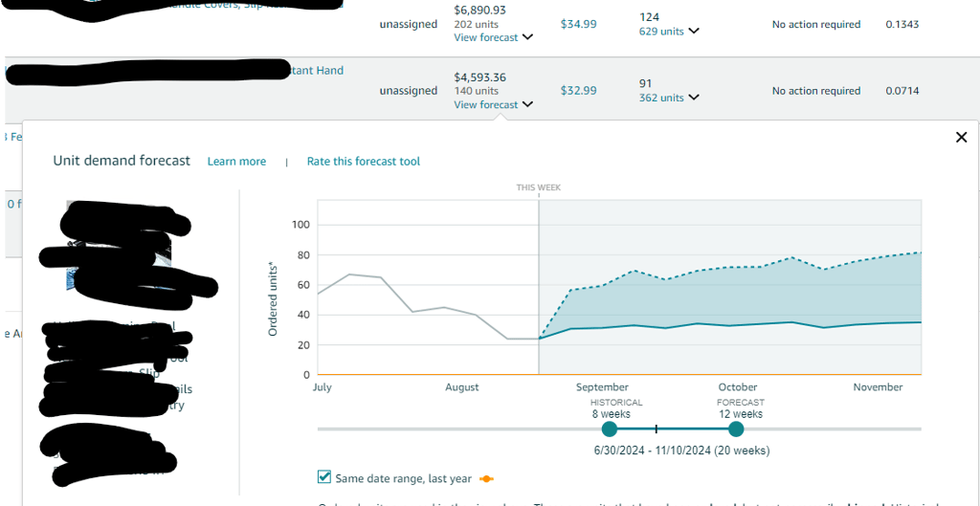
Task: Click the $34.99 price link
Action: coord(578,24)
